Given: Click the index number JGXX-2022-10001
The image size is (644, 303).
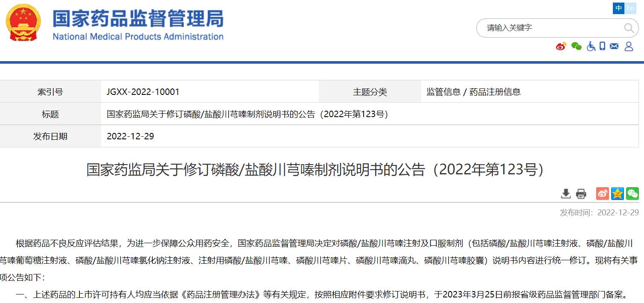Looking at the screenshot, I should (x=143, y=92).
